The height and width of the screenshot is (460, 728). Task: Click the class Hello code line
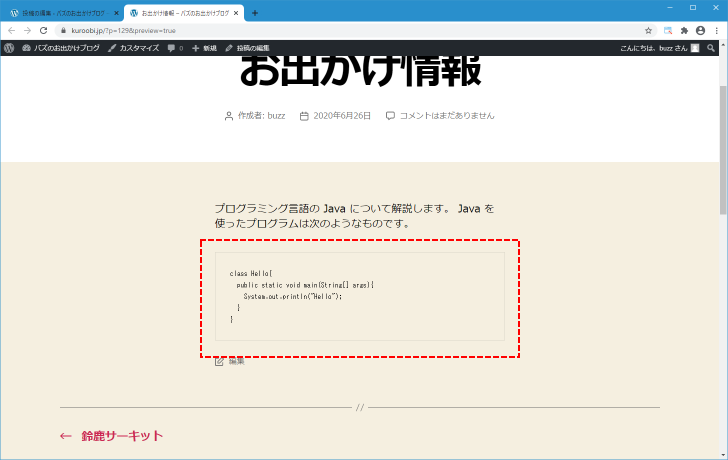[251, 273]
